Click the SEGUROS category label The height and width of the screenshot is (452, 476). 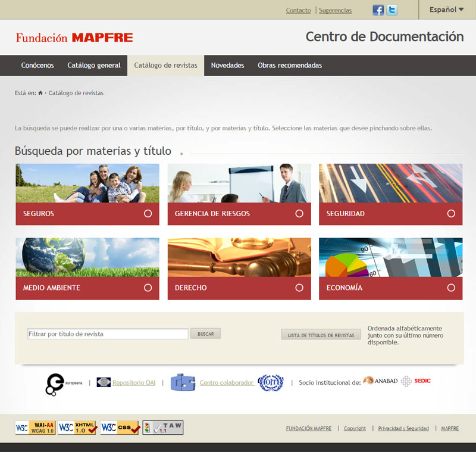click(39, 214)
